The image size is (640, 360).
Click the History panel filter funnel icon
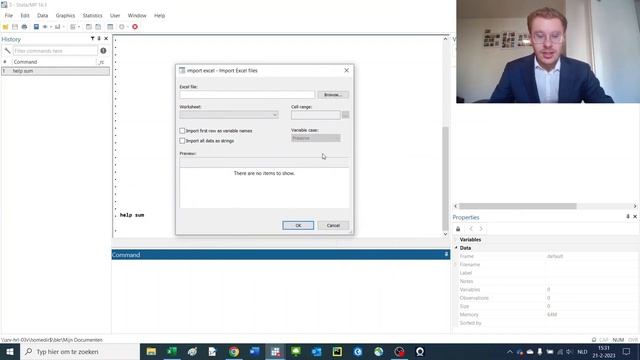92,38
